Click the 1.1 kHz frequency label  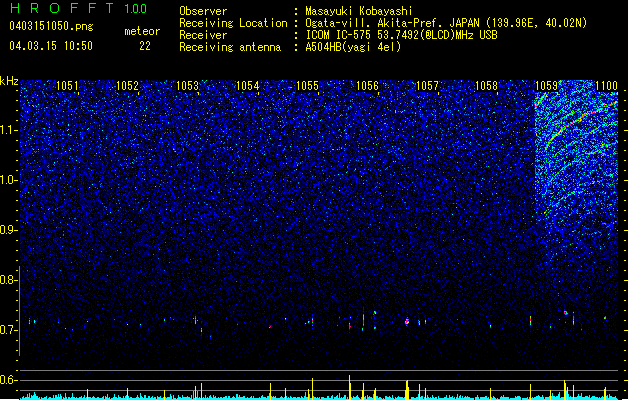[8, 130]
